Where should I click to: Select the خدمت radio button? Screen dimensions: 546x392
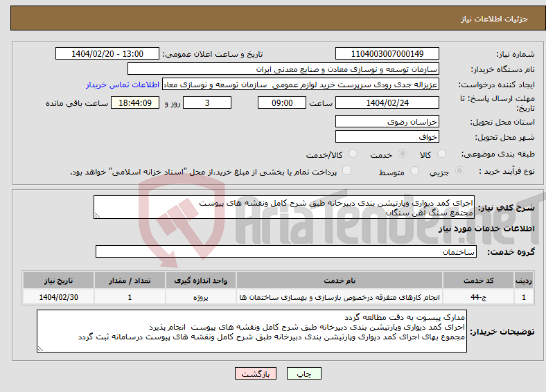(x=403, y=154)
